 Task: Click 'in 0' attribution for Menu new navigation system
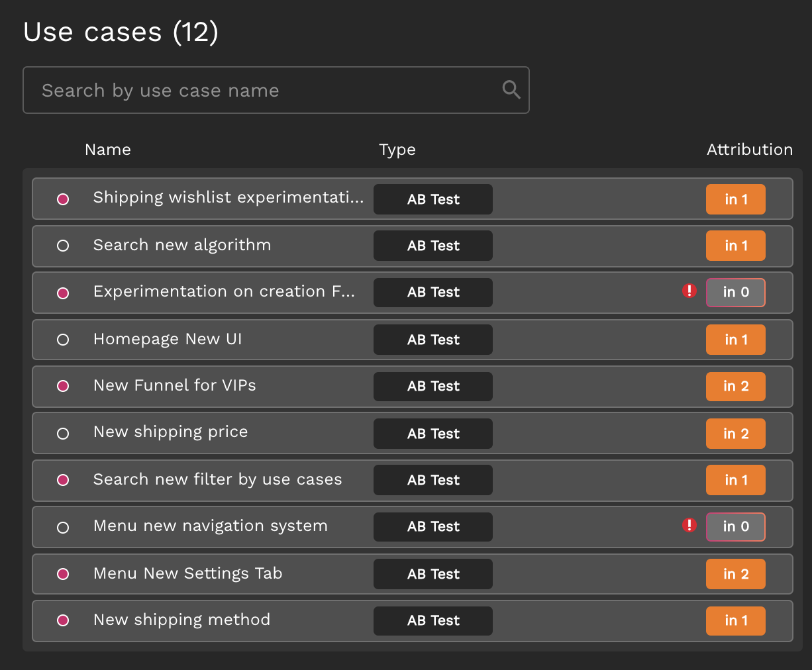[x=736, y=526]
